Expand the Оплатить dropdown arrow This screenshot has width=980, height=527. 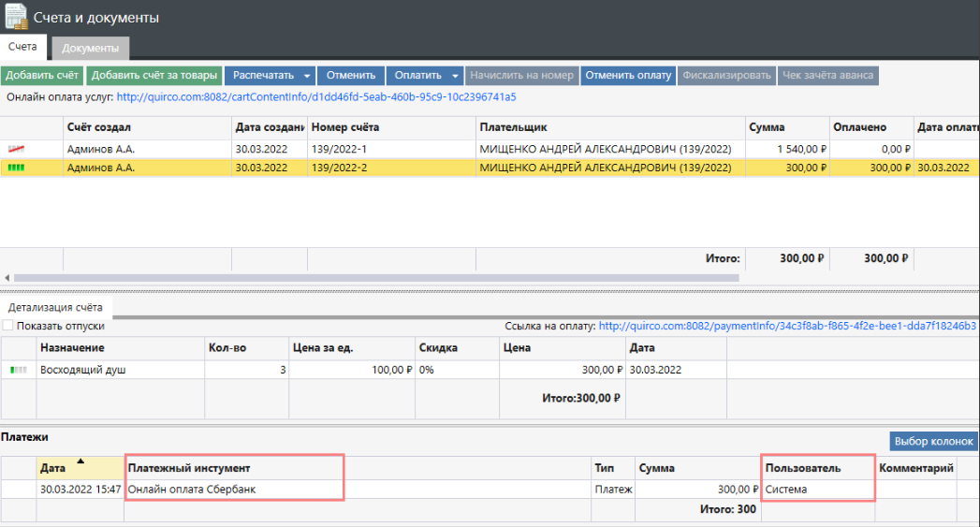pos(455,76)
